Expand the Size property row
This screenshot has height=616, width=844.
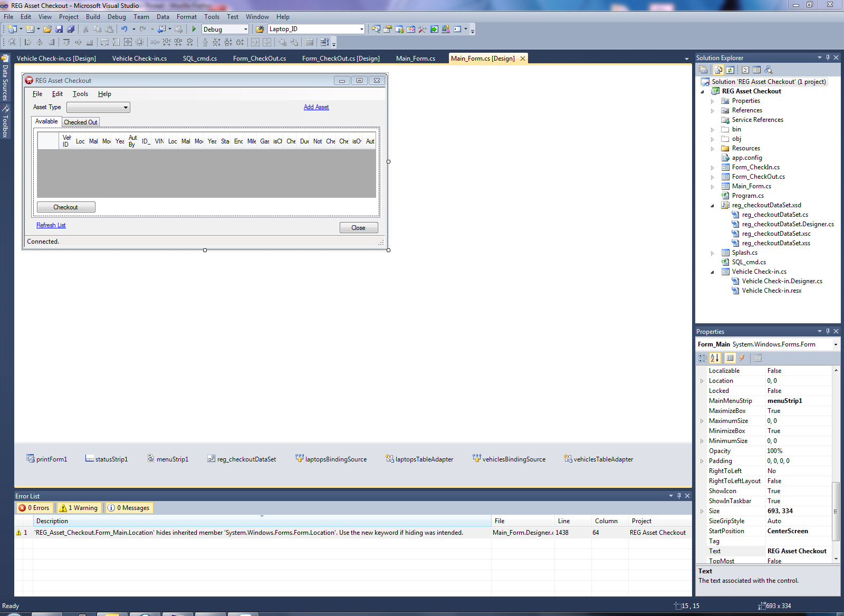[x=702, y=511]
